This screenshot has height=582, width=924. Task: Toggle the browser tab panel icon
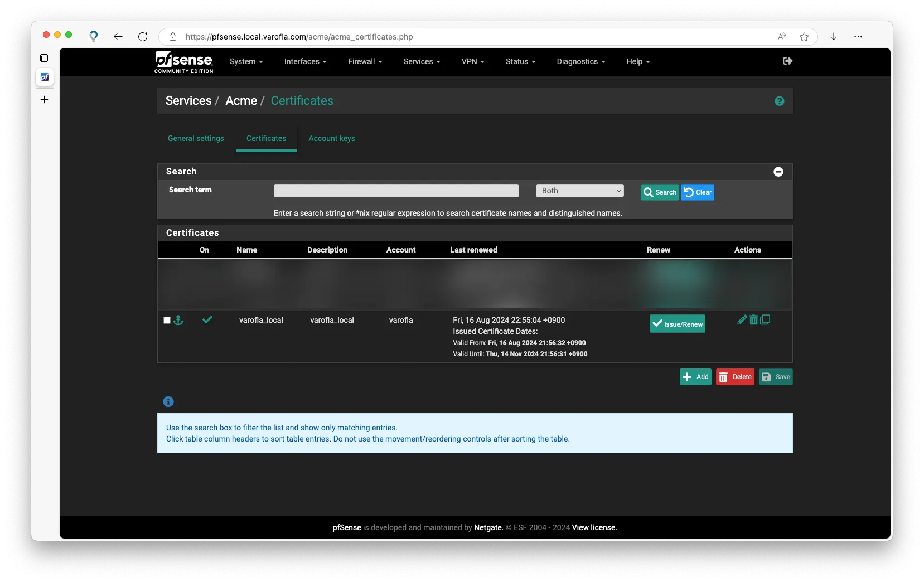[x=45, y=58]
